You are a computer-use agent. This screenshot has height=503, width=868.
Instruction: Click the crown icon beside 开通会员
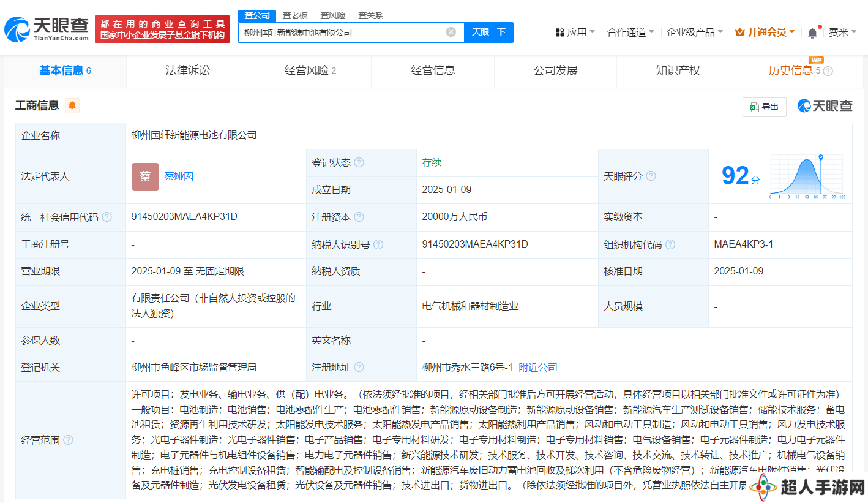click(739, 32)
